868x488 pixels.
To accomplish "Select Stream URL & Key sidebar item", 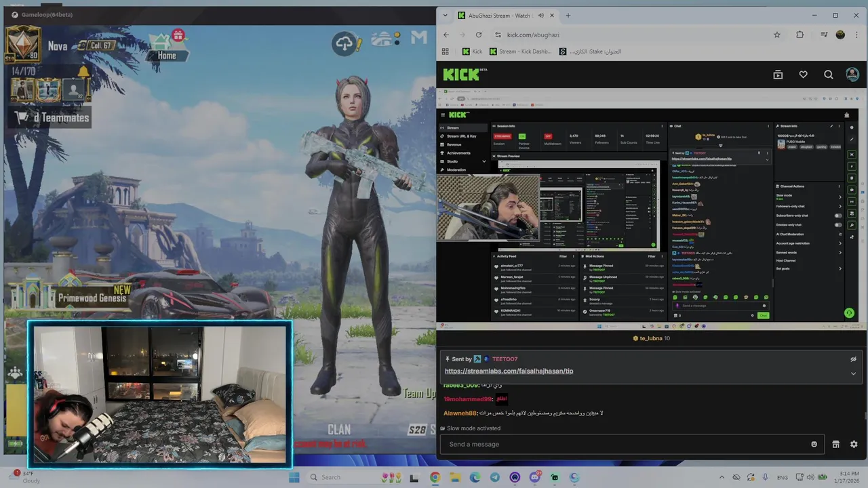I will click(463, 136).
